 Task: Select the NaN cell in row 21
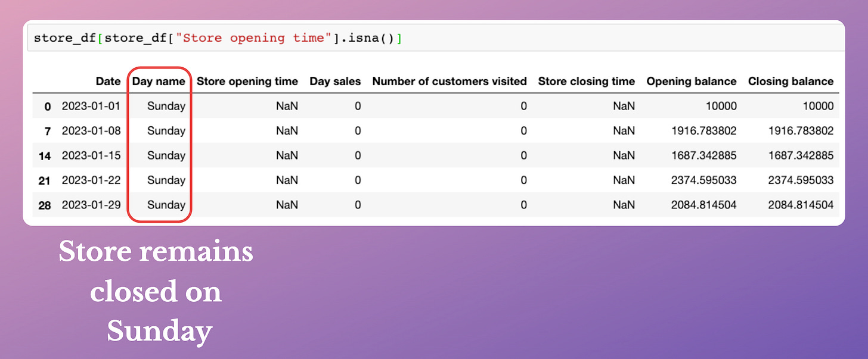tap(287, 180)
